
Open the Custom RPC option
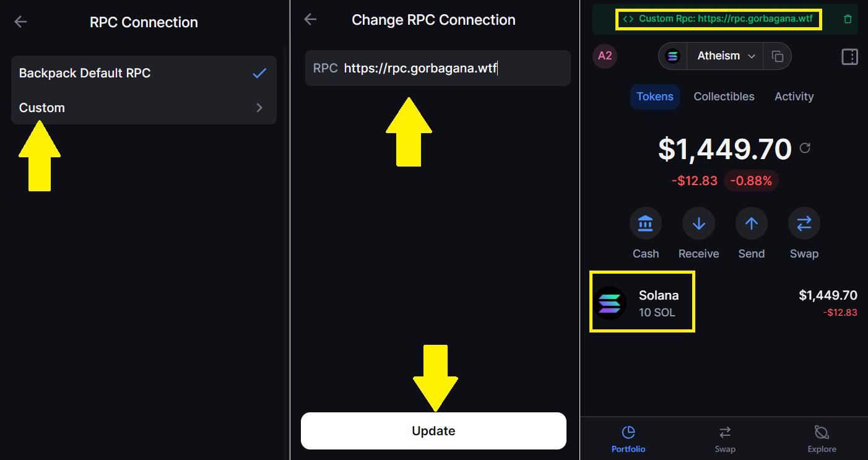[x=144, y=108]
